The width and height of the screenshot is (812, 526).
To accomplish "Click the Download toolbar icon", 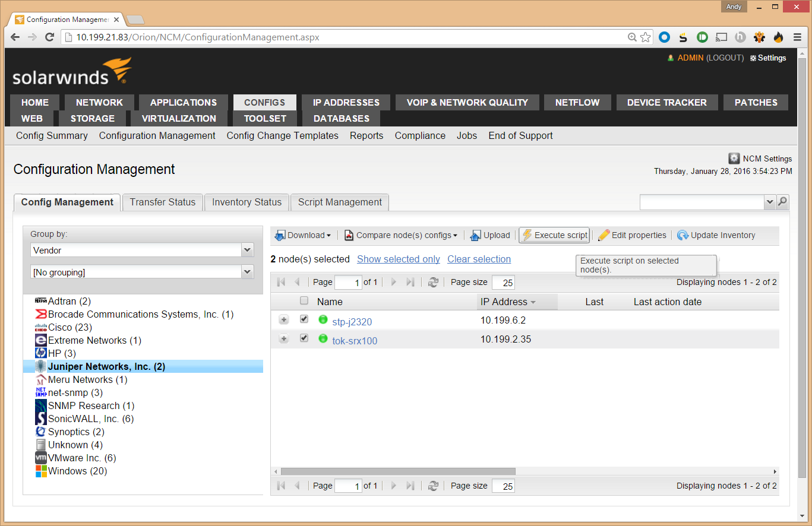I will click(x=280, y=236).
